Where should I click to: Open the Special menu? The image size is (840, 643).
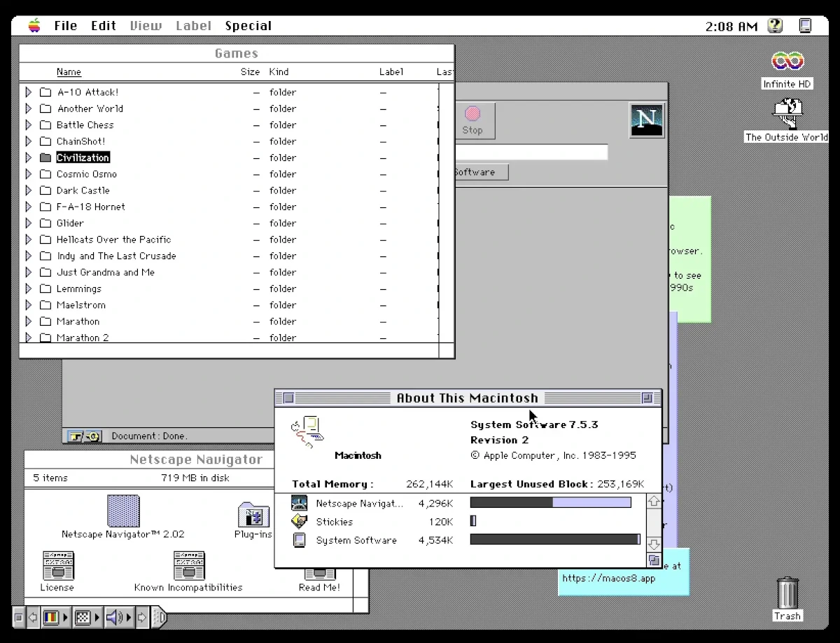[x=248, y=25]
